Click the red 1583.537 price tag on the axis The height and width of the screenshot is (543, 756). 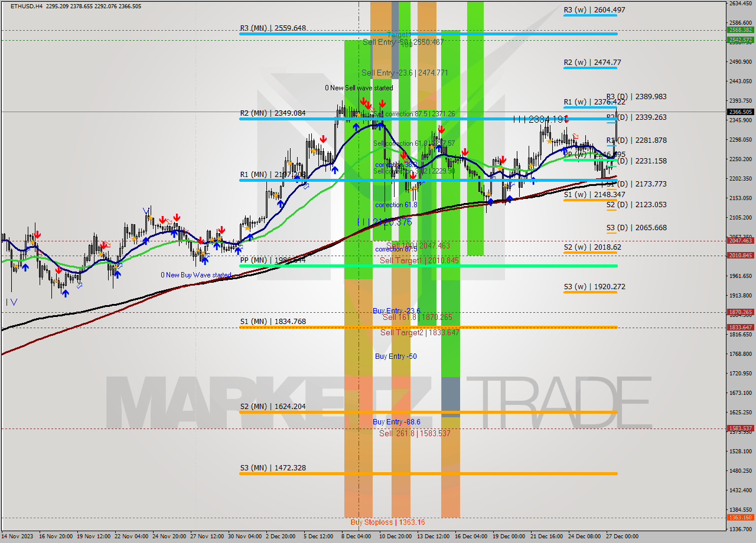[x=741, y=428]
